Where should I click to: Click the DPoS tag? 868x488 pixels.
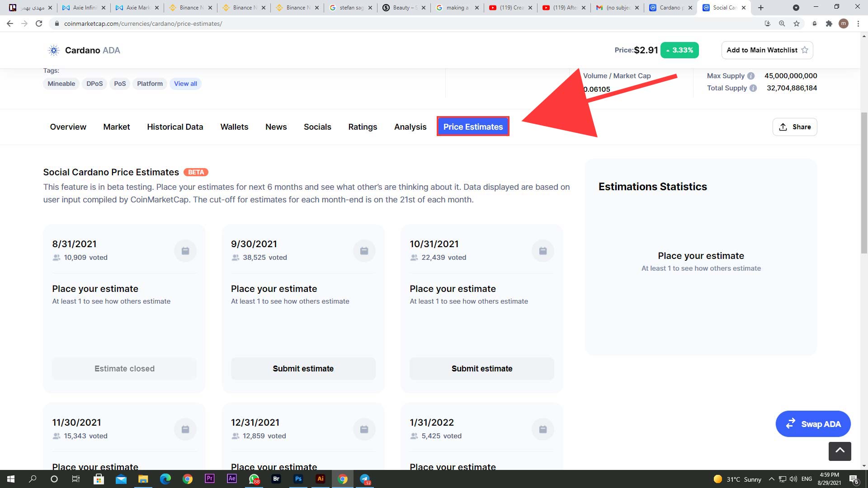(x=94, y=84)
